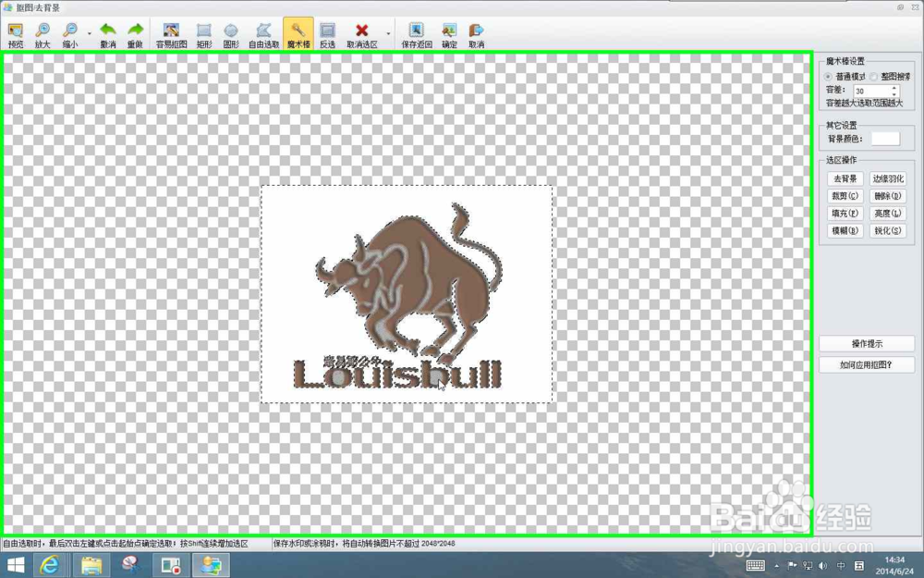Viewport: 924px width, 578px height.
Task: Activate the 自由选取 free selection tool
Action: 263,35
